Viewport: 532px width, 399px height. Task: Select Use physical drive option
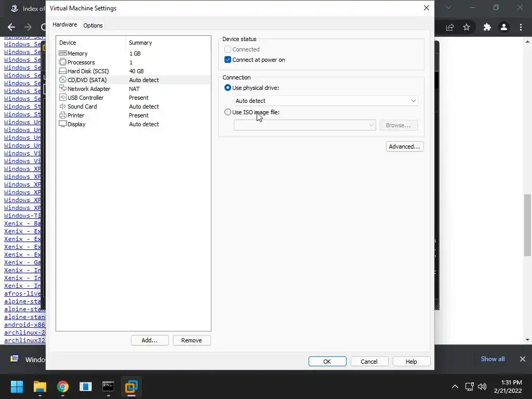pos(228,87)
